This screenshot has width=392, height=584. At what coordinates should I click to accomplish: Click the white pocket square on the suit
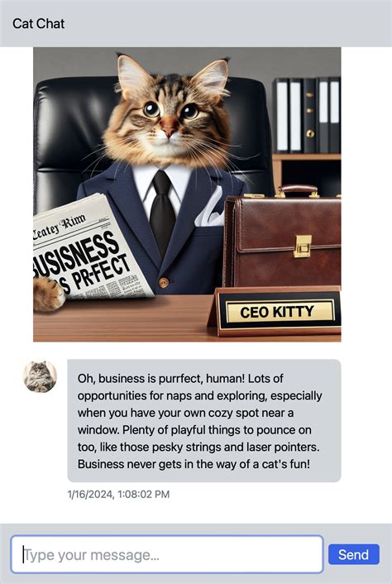pos(209,208)
